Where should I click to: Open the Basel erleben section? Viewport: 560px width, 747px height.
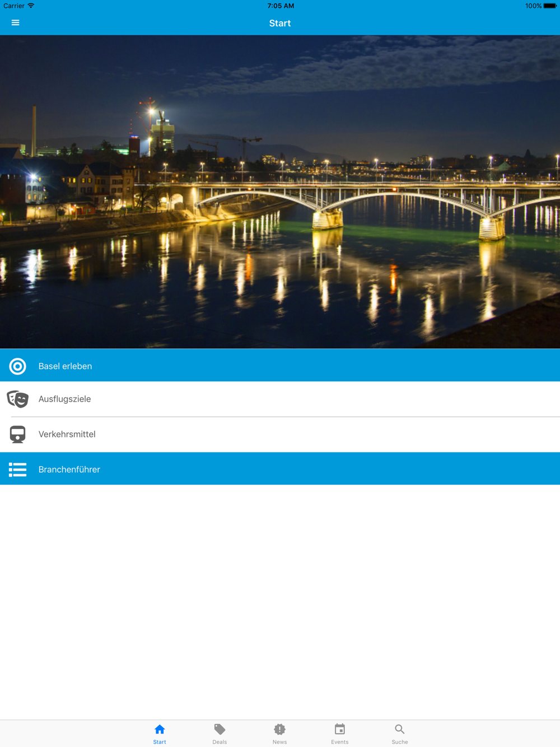click(280, 366)
